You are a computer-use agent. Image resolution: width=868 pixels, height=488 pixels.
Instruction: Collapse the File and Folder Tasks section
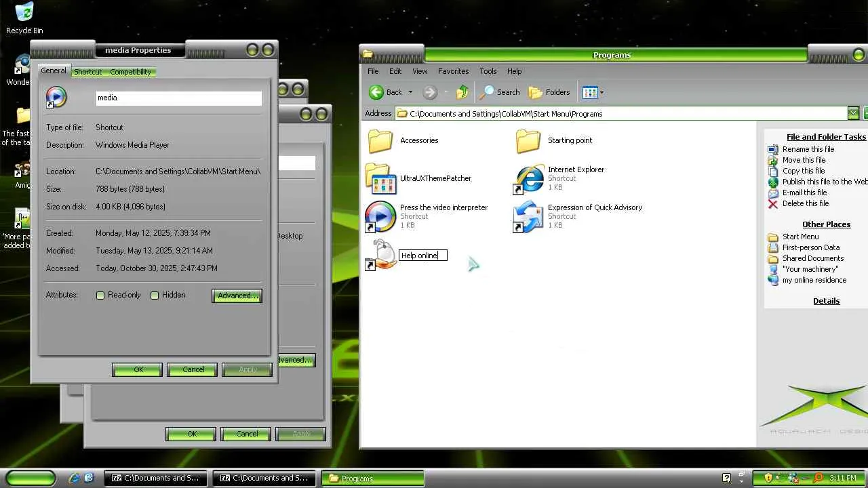[826, 137]
